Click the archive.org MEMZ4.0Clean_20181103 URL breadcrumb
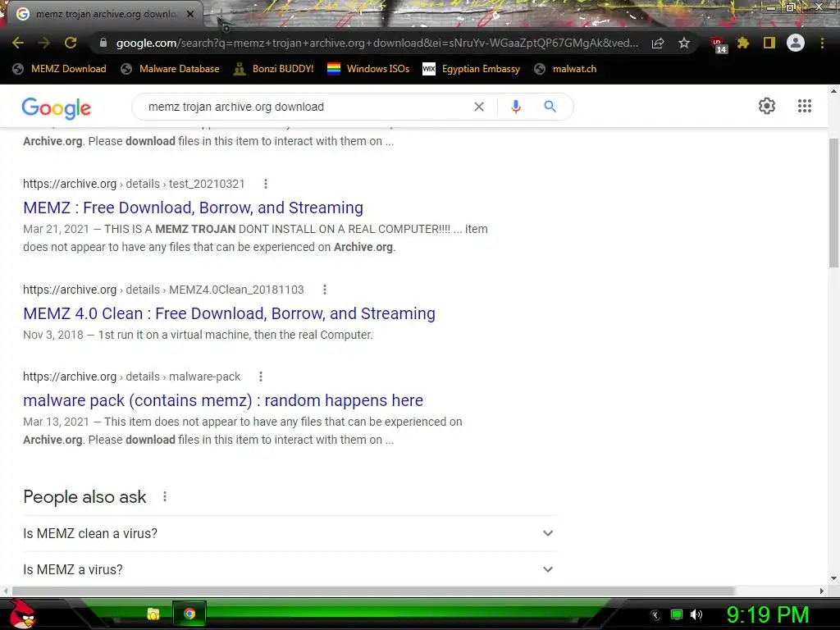Image resolution: width=840 pixels, height=630 pixels. click(163, 290)
